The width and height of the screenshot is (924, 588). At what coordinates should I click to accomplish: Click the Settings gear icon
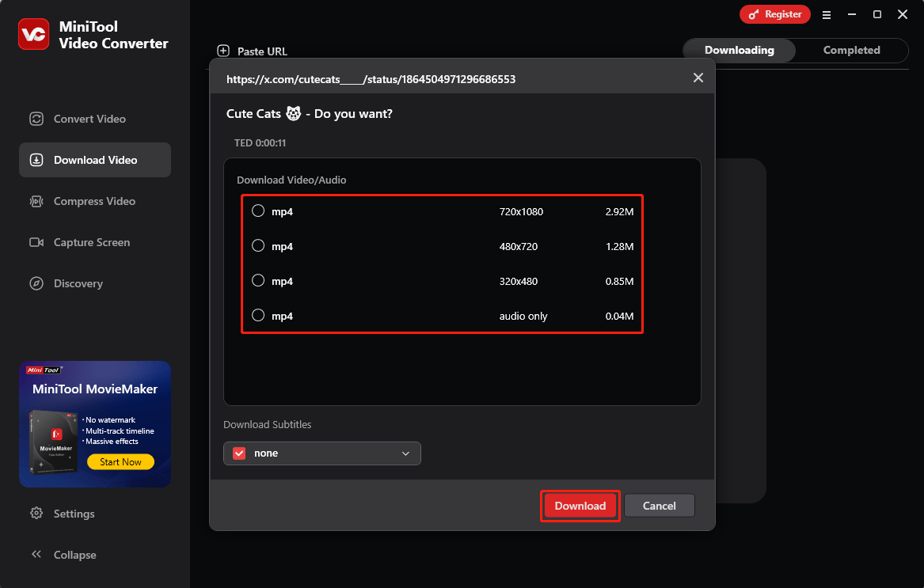point(36,513)
